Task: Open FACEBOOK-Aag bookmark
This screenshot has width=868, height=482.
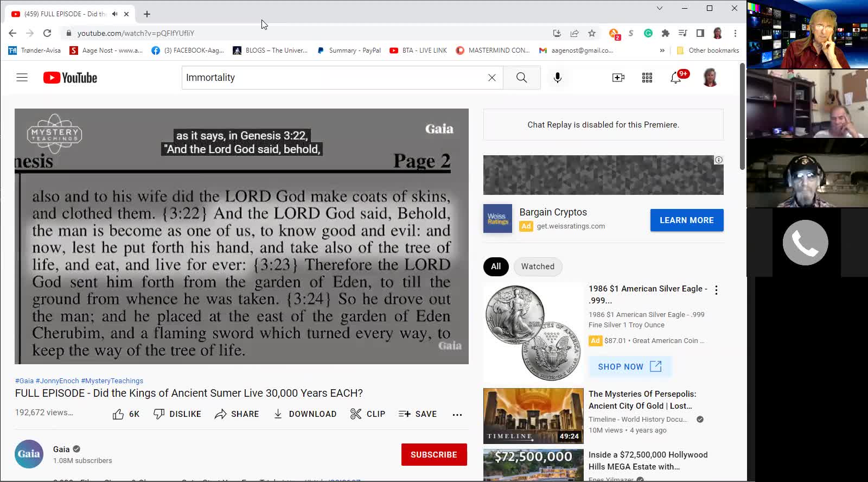Action: (x=188, y=50)
